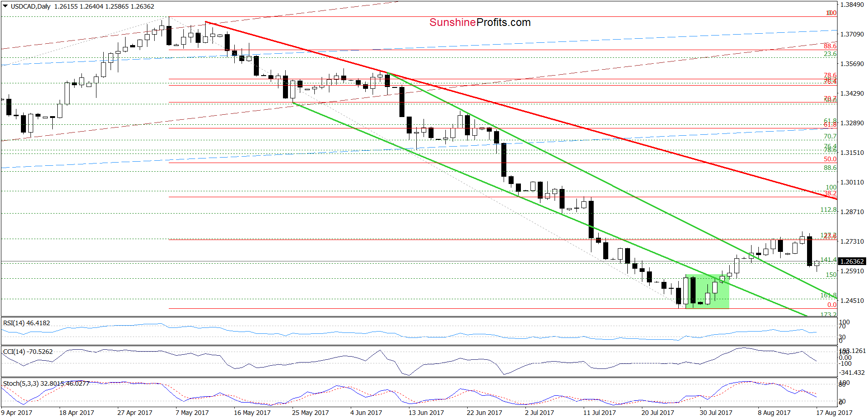The width and height of the screenshot is (868, 419).
Task: Click the 1.28710 price axis label
Action: (852, 212)
